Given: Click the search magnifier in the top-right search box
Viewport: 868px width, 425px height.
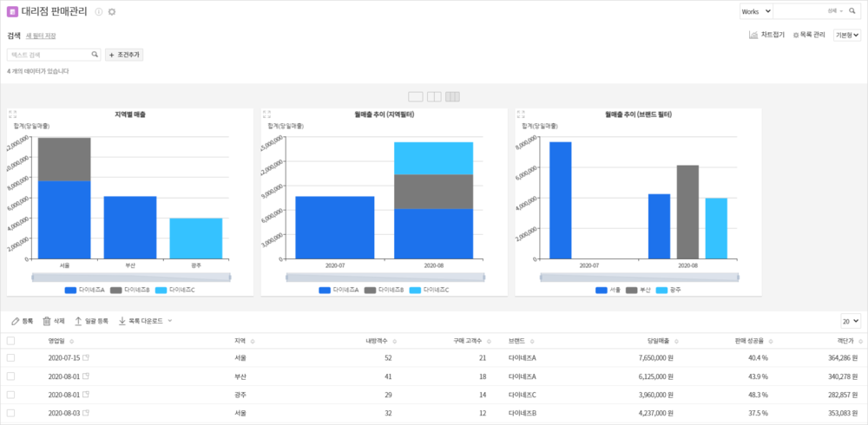Looking at the screenshot, I should tap(852, 11).
